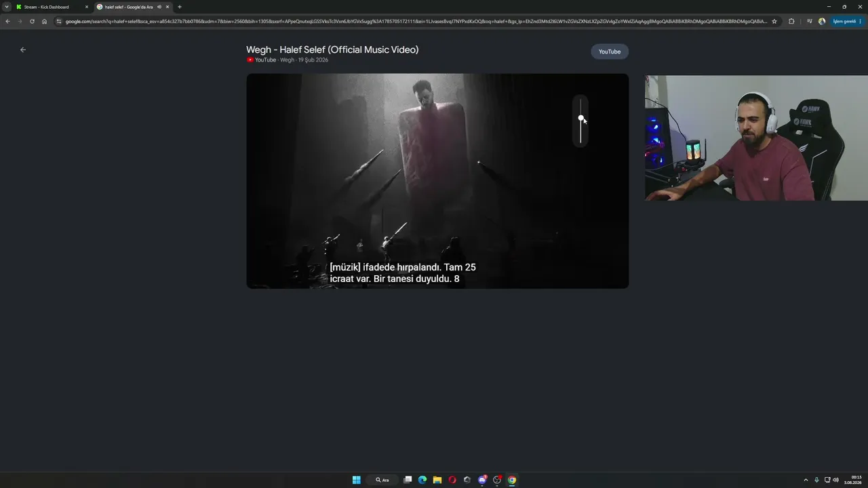Launch Opera browser from the taskbar
868x488 pixels.
(x=452, y=480)
